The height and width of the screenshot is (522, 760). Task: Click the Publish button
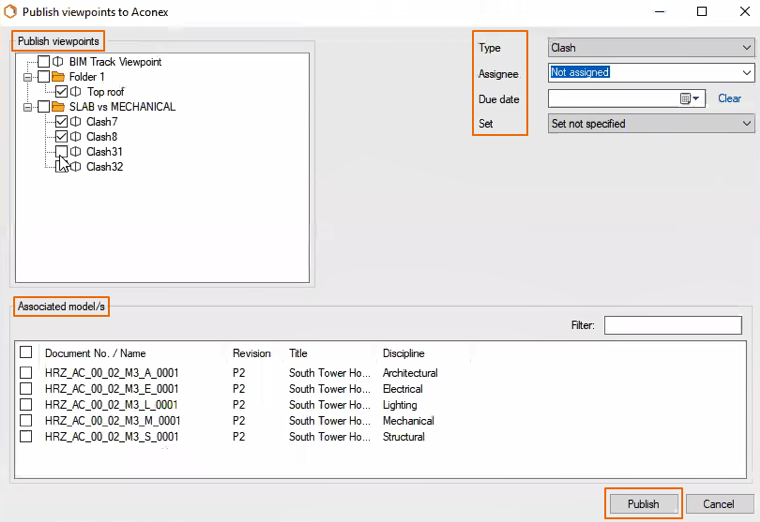pos(643,504)
